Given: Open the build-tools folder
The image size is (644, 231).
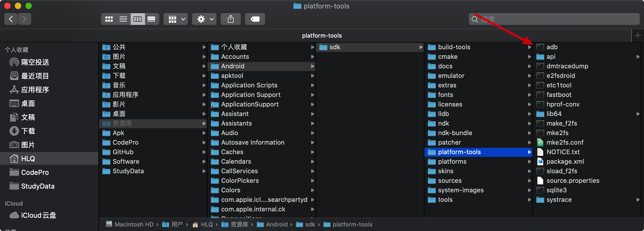Looking at the screenshot, I should pos(454,47).
